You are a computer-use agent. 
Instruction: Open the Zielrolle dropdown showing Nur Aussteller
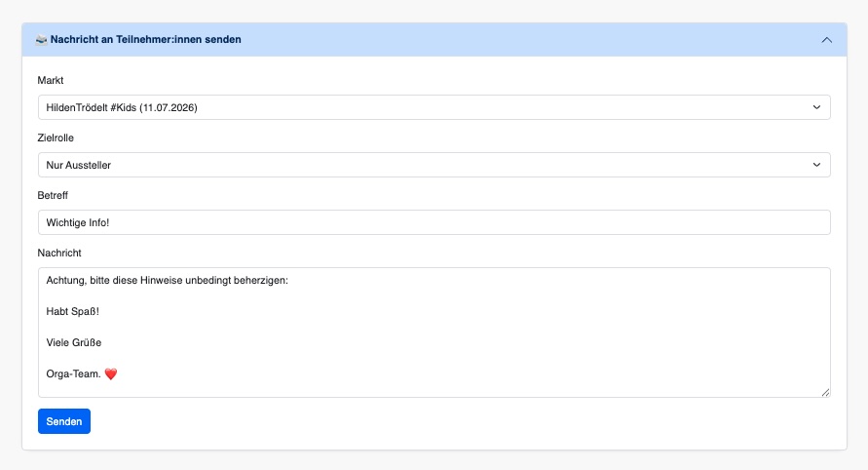[x=434, y=165]
